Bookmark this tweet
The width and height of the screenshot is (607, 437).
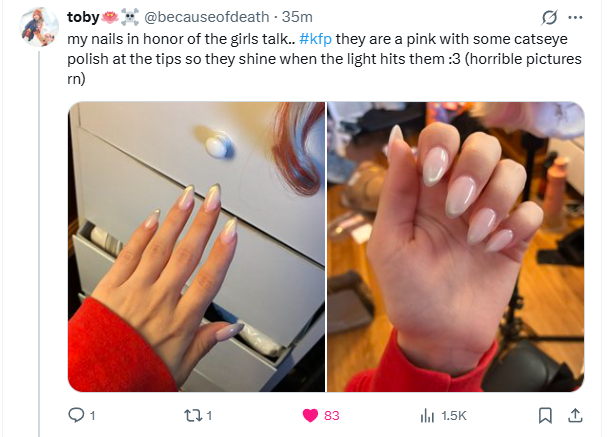545,415
